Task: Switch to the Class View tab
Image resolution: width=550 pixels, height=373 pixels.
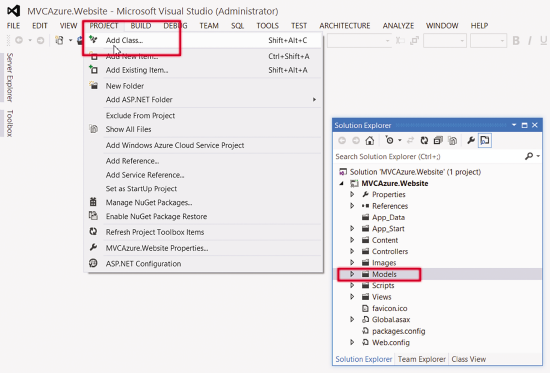Action: coord(469,359)
